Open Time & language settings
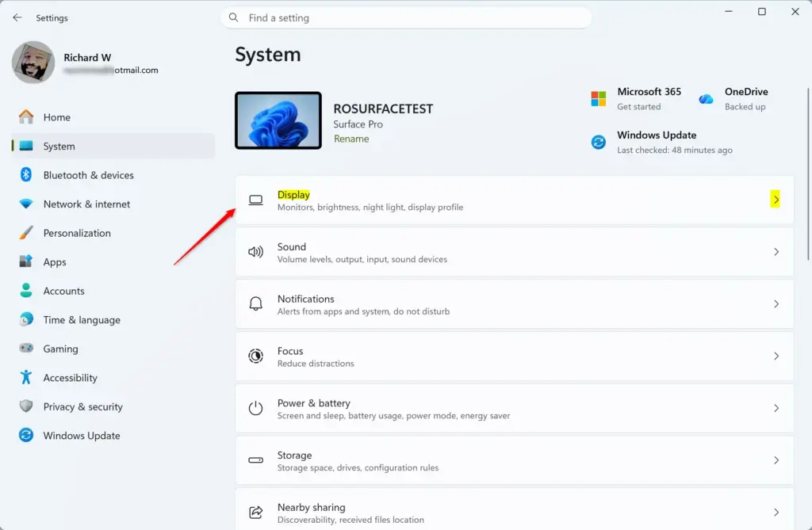 coord(113,320)
